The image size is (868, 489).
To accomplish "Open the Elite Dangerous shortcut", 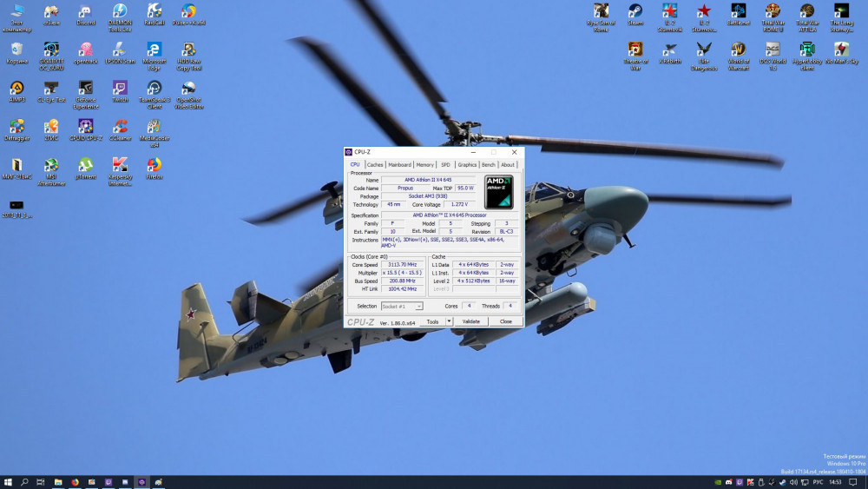I will (x=704, y=50).
